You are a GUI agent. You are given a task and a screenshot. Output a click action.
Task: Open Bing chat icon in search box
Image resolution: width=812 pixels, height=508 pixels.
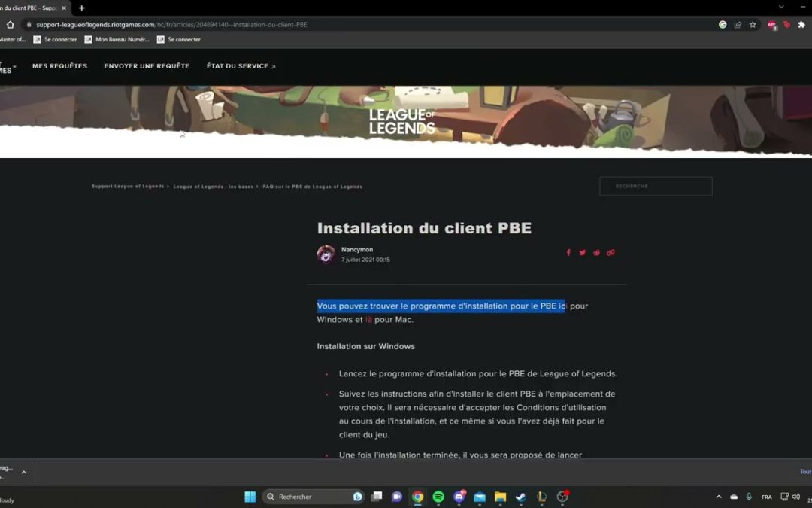coord(357,497)
